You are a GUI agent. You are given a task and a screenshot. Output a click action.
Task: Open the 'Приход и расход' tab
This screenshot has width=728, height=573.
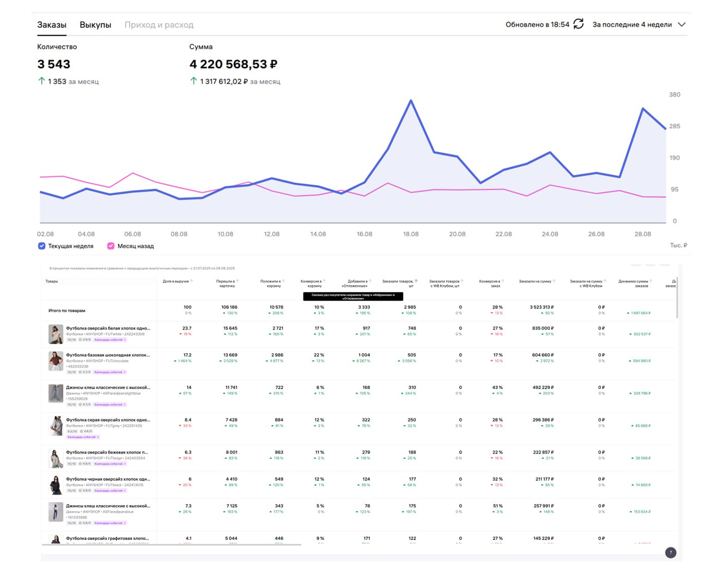pos(159,25)
